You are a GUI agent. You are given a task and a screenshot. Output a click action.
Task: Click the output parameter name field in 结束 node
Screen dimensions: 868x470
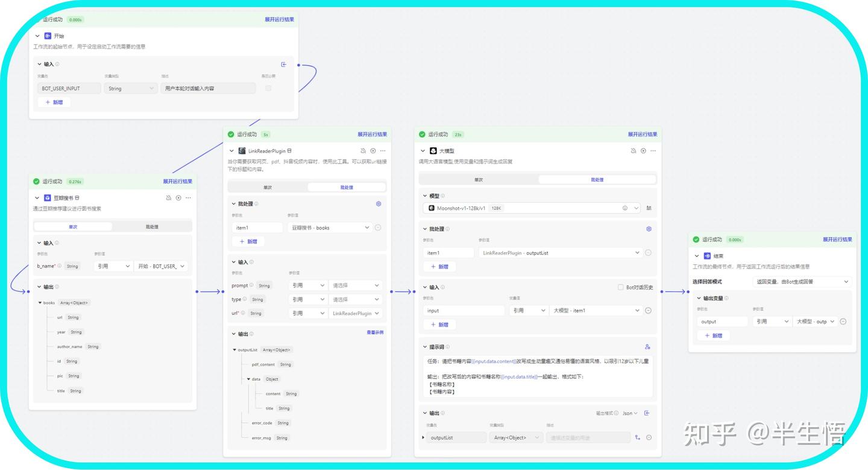point(723,322)
